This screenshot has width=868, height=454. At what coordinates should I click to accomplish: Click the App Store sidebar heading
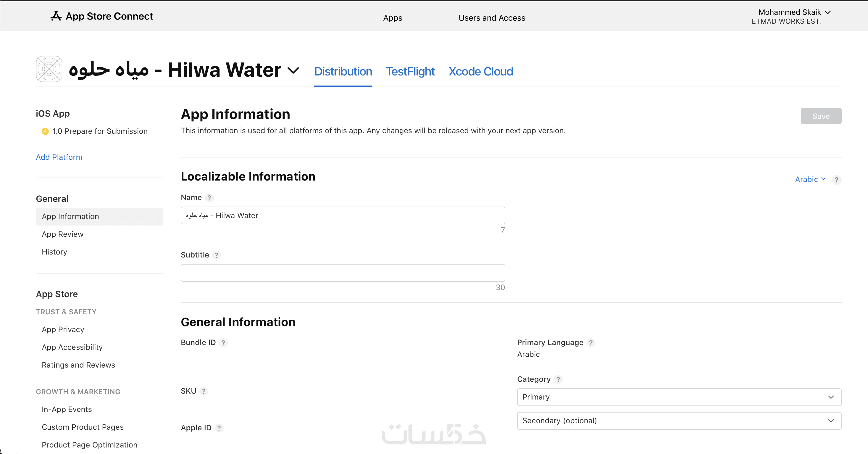(x=57, y=294)
